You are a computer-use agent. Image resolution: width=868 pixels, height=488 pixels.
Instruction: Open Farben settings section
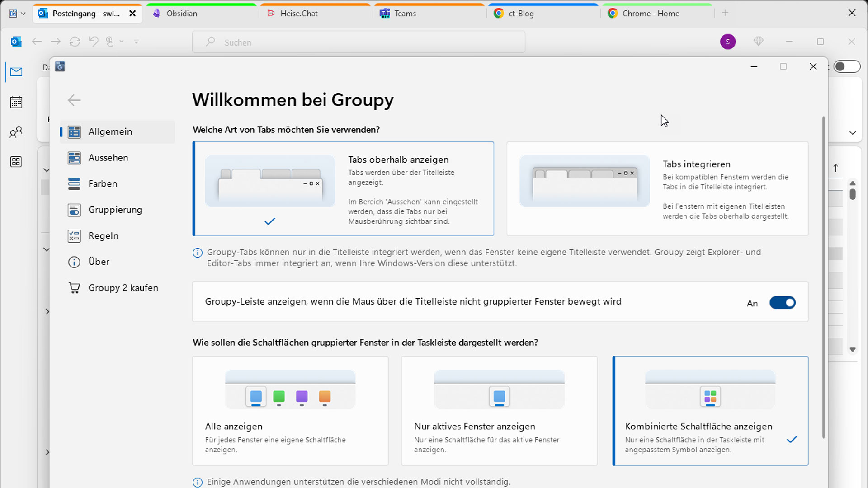(x=103, y=183)
